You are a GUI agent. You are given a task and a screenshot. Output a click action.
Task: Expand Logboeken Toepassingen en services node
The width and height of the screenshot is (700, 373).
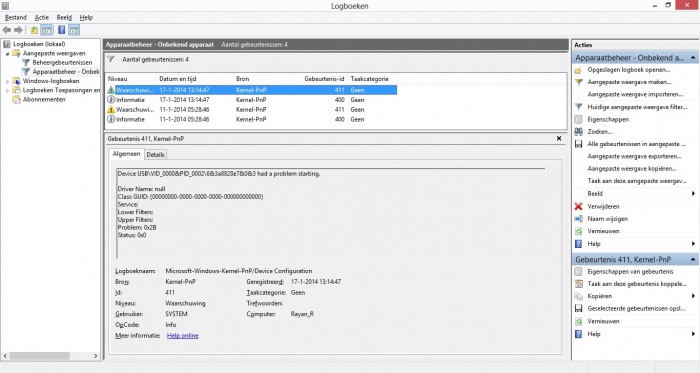point(7,91)
